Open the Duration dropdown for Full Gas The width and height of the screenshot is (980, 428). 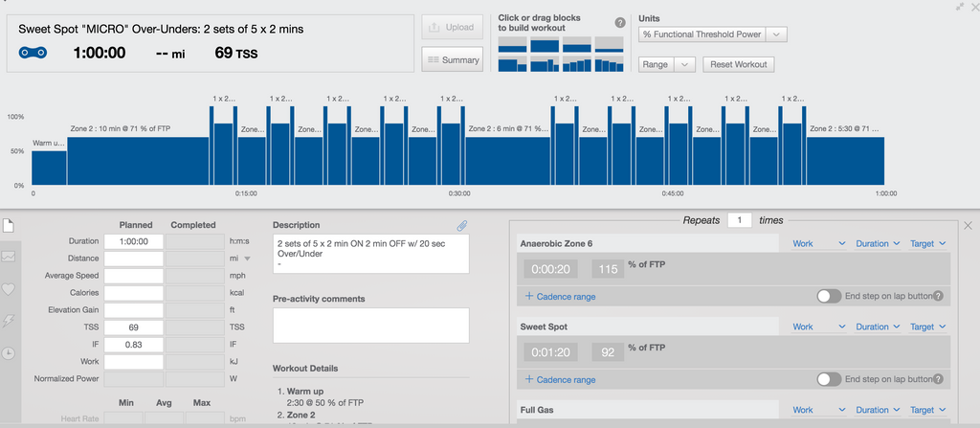tap(878, 410)
